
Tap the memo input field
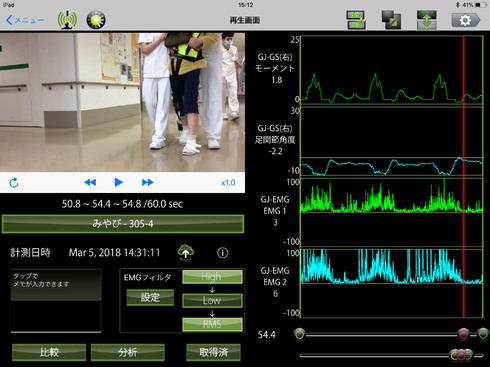tap(56, 301)
